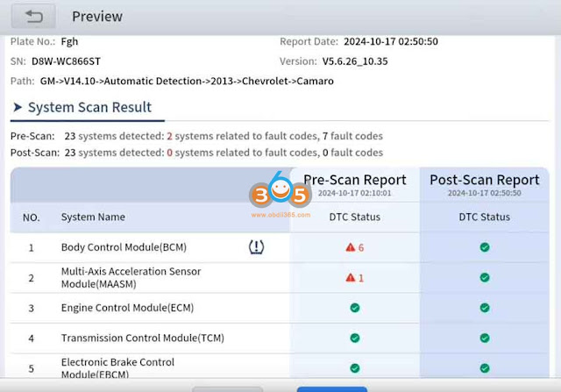Select EBCM pre-scan green check status
Screen dimensions: 561x392
point(354,368)
